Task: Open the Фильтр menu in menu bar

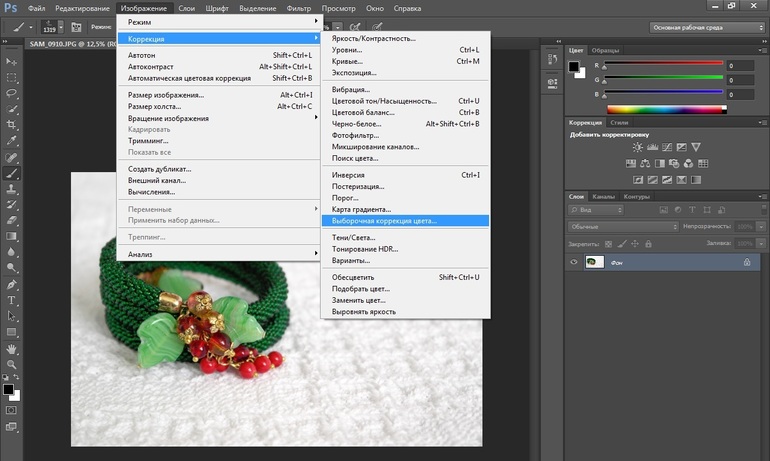Action: [298, 7]
